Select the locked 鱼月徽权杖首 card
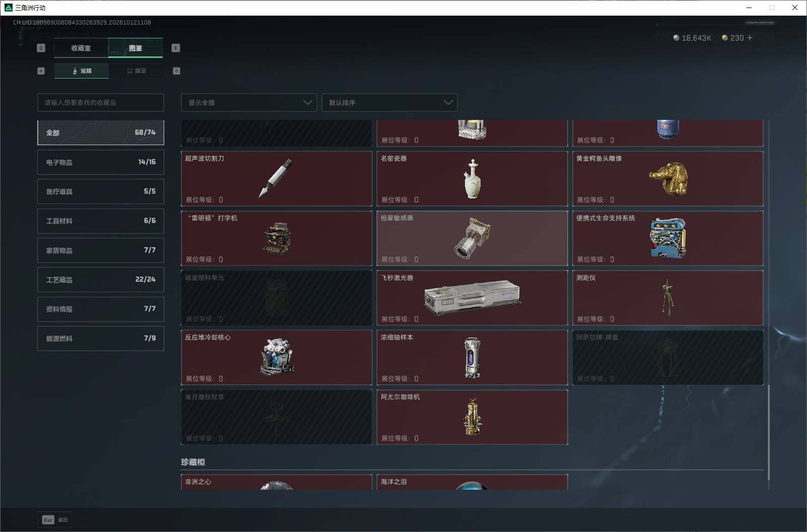 (x=277, y=417)
